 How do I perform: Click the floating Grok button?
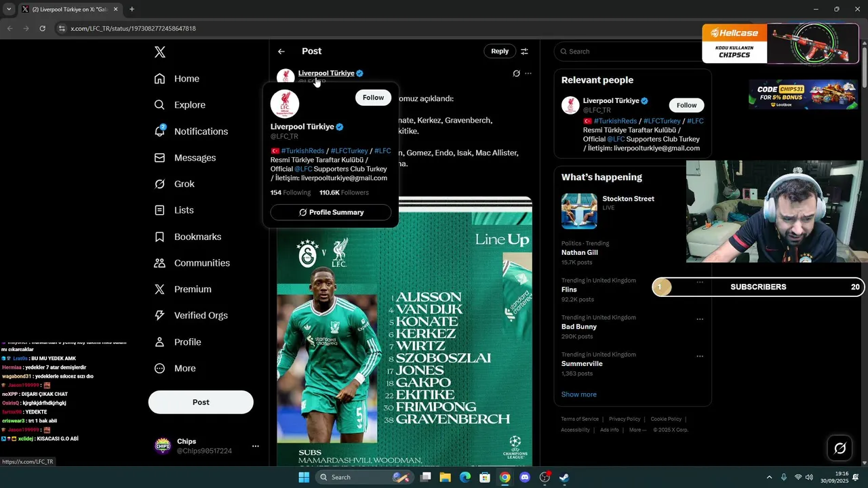coord(840,448)
